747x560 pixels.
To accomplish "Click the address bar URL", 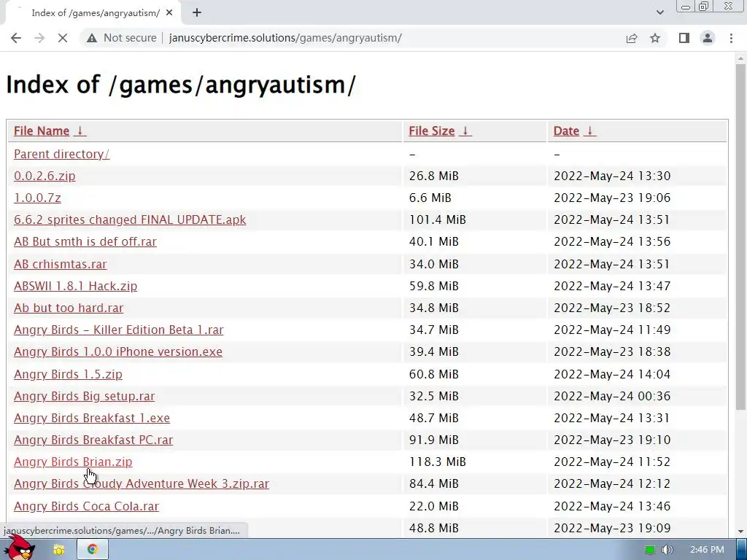I will pyautogui.click(x=285, y=38).
